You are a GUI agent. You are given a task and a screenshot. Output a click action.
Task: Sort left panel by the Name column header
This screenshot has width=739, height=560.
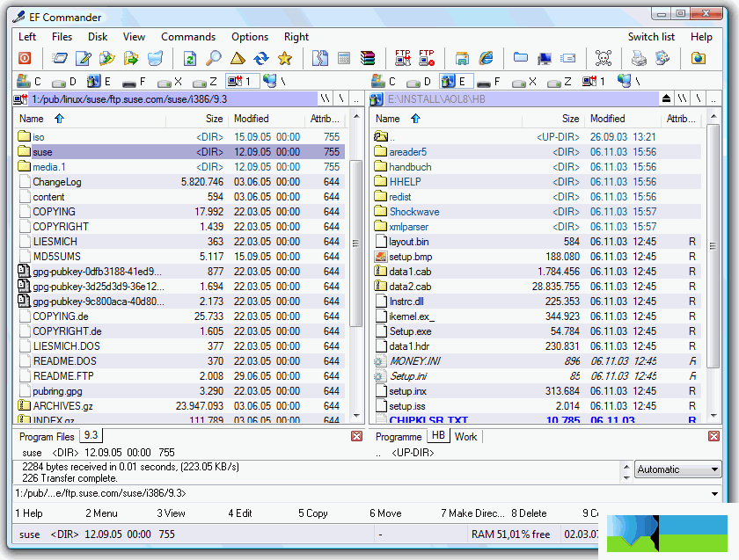90,119
